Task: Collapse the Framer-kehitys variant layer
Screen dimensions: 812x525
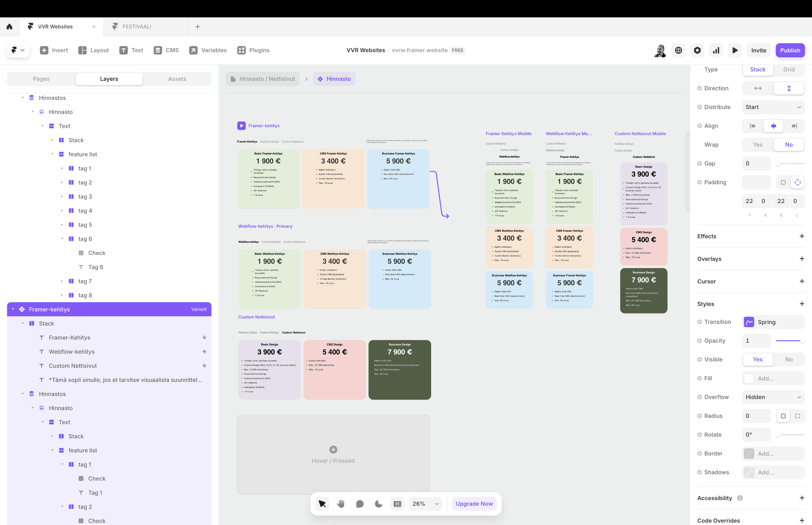Action: (13, 309)
